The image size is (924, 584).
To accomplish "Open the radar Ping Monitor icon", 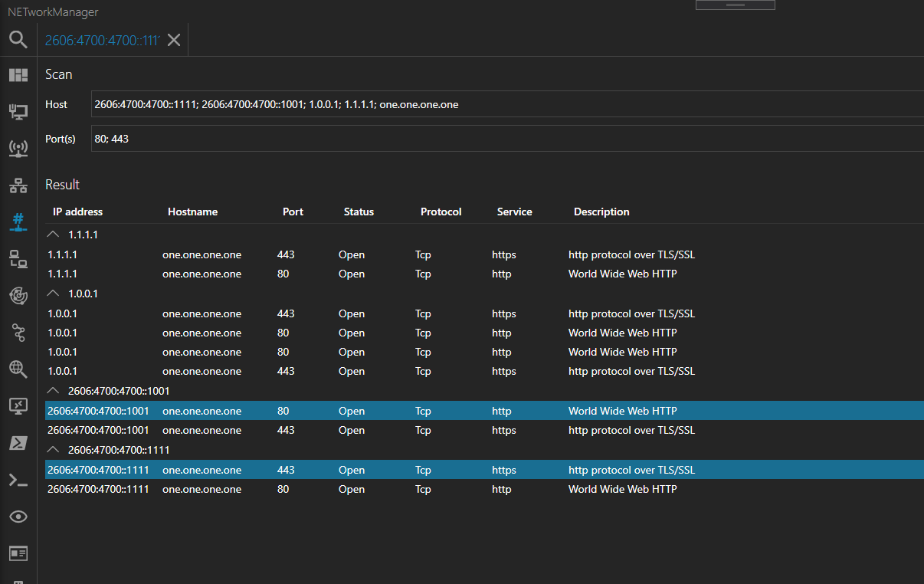I will click(x=18, y=295).
